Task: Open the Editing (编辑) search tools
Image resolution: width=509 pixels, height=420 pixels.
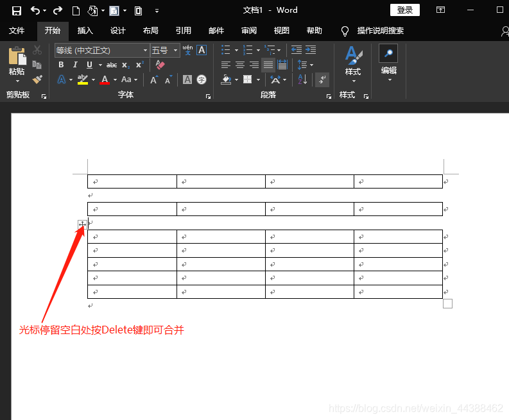Action: click(388, 62)
